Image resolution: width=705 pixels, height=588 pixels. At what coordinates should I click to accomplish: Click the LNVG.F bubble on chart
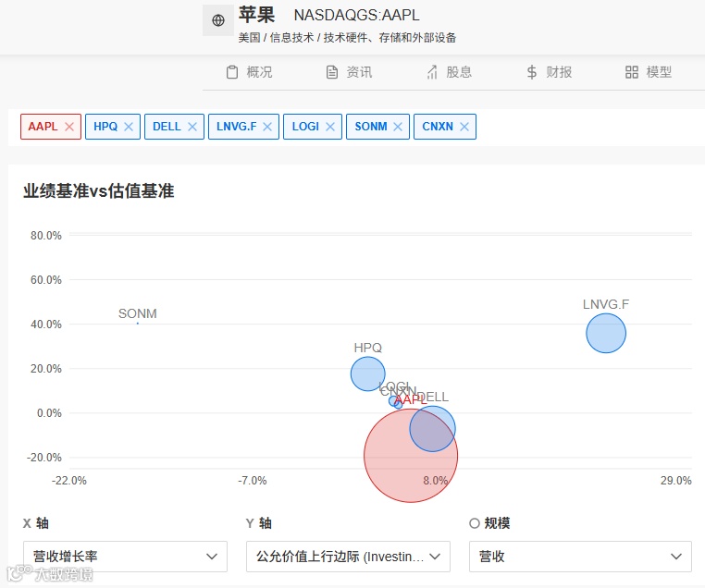606,334
